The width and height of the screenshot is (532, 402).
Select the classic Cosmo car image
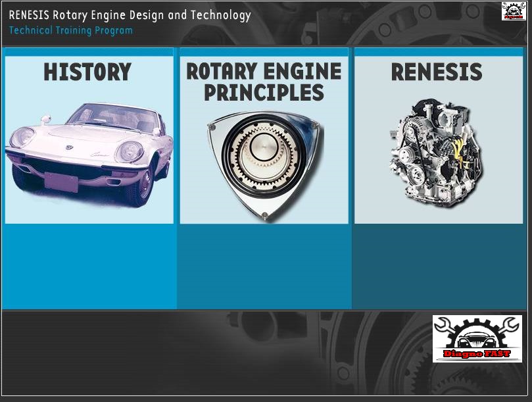tap(89, 155)
